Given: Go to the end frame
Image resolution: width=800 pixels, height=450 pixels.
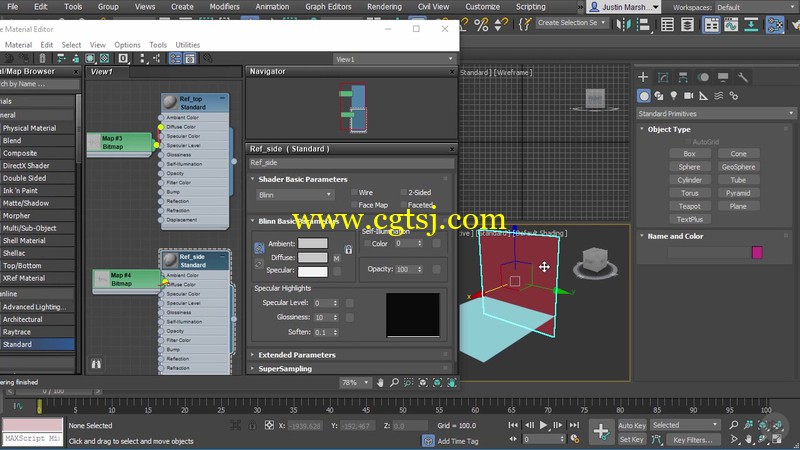Looking at the screenshot, I should click(574, 425).
